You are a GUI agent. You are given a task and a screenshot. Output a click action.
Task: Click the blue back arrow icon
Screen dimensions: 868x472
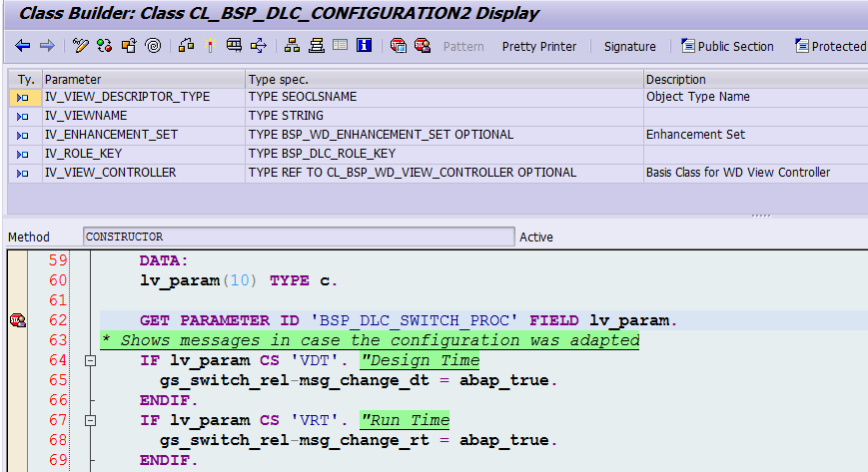23,46
